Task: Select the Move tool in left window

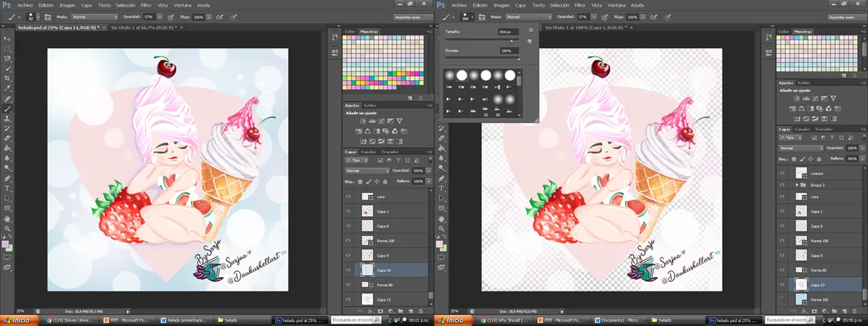Action: (8, 39)
